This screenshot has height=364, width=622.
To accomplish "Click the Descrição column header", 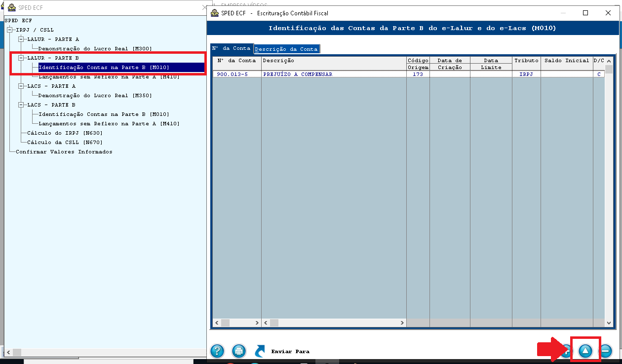I will click(334, 64).
